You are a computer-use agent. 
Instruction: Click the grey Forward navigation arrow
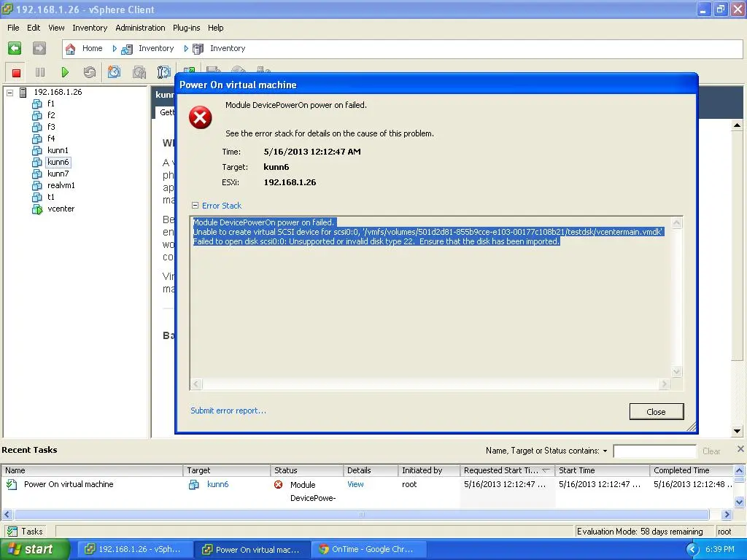(39, 48)
